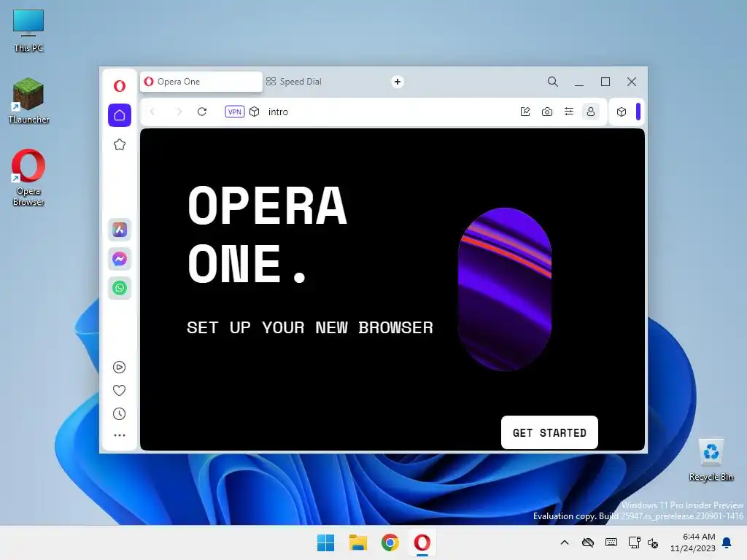Open bookmarks star in sidebar
The height and width of the screenshot is (560, 747).
point(120,144)
